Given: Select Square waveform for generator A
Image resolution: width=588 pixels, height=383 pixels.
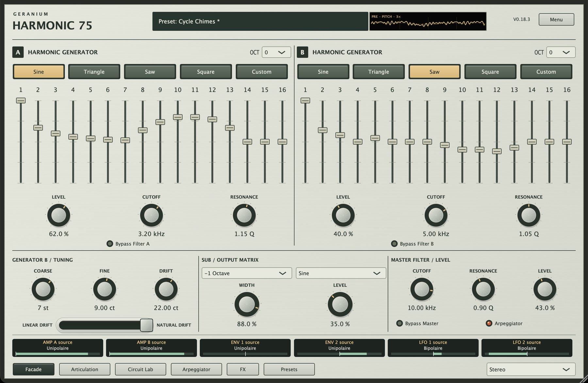Looking at the screenshot, I should (206, 72).
